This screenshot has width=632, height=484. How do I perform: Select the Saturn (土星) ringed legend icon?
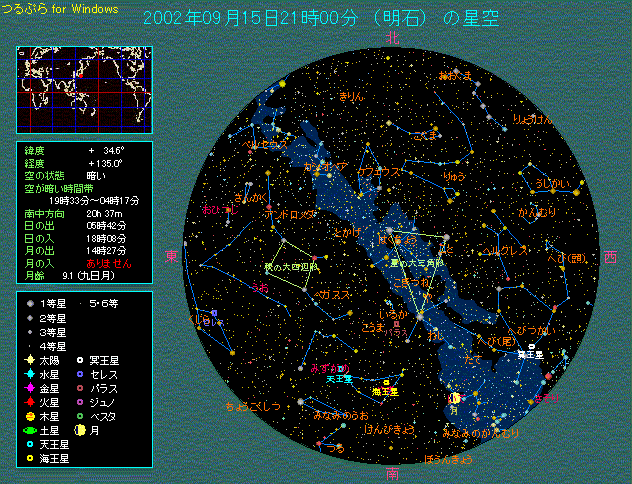(31, 429)
